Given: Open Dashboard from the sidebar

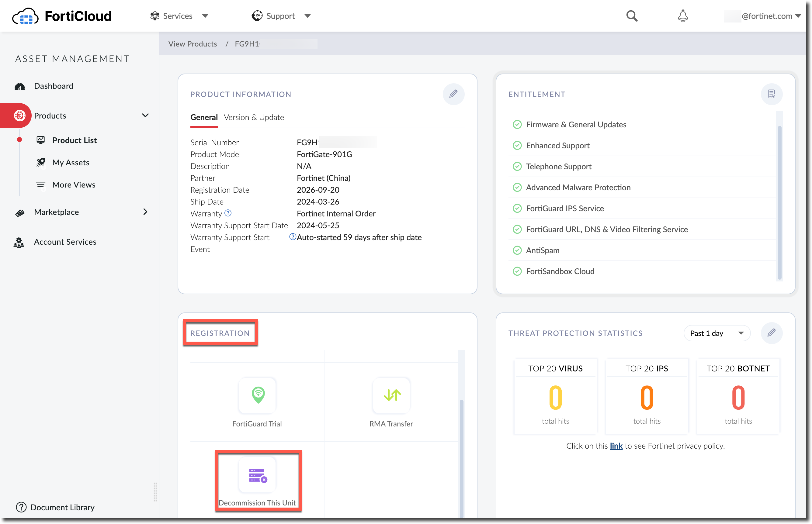Looking at the screenshot, I should (54, 86).
